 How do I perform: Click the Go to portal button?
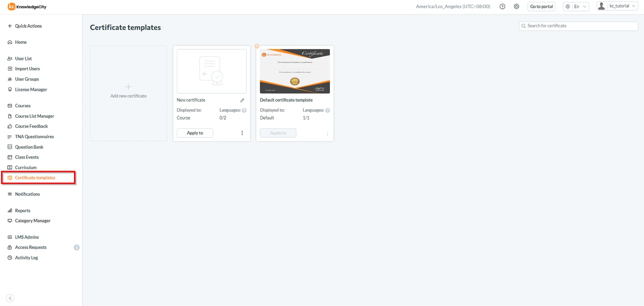(541, 6)
